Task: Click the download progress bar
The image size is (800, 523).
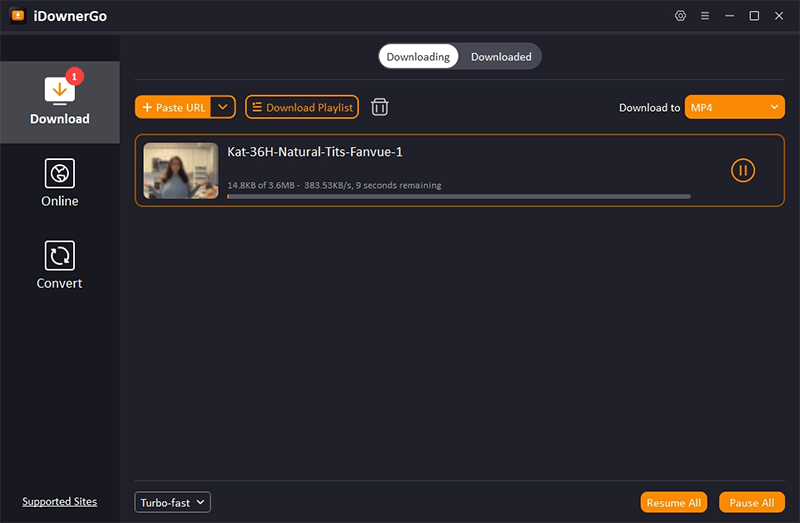Action: pyautogui.click(x=459, y=196)
